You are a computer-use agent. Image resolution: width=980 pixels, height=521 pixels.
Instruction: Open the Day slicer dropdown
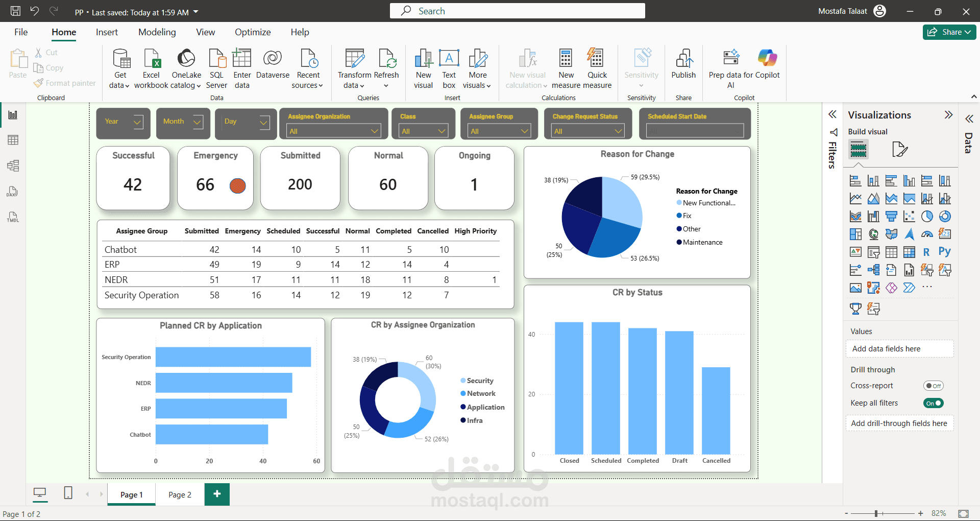(x=264, y=122)
